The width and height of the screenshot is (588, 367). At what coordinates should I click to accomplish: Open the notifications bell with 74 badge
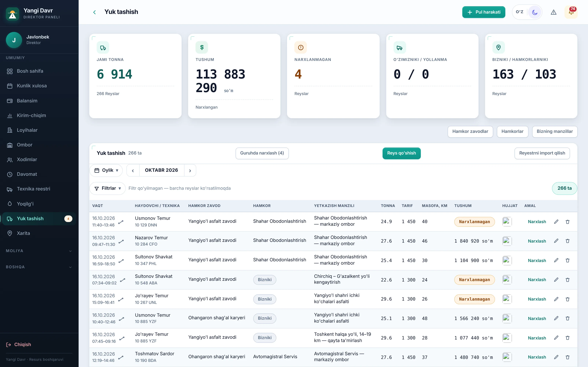pos(571,12)
